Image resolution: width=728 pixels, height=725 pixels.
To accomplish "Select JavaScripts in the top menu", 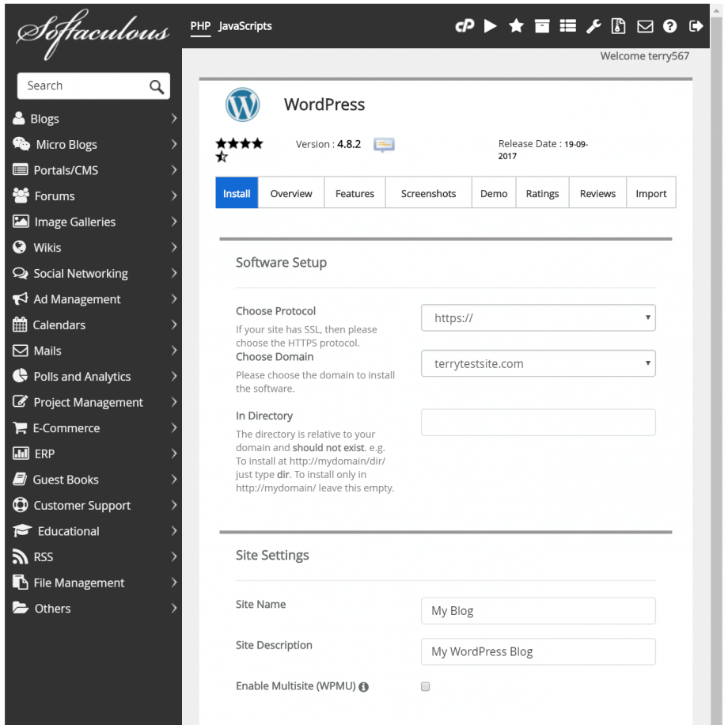I will coord(245,26).
